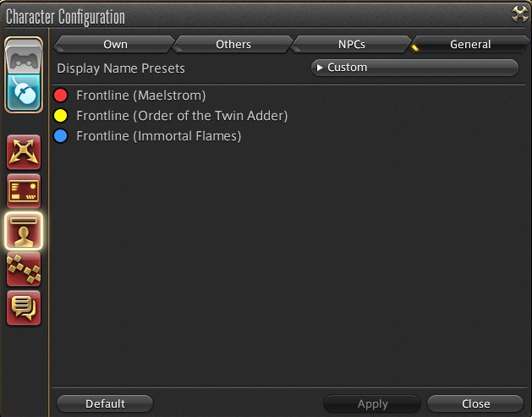The width and height of the screenshot is (532, 417).
Task: Open Item Settings card icon
Action: (24, 191)
